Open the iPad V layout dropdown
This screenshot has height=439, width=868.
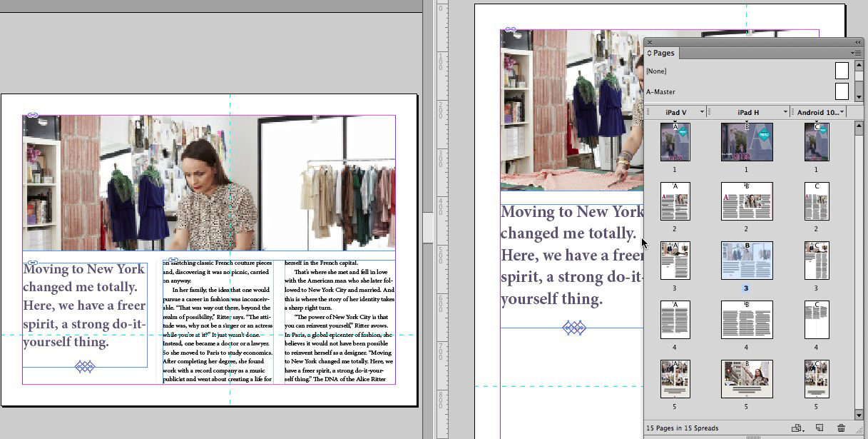pos(703,112)
